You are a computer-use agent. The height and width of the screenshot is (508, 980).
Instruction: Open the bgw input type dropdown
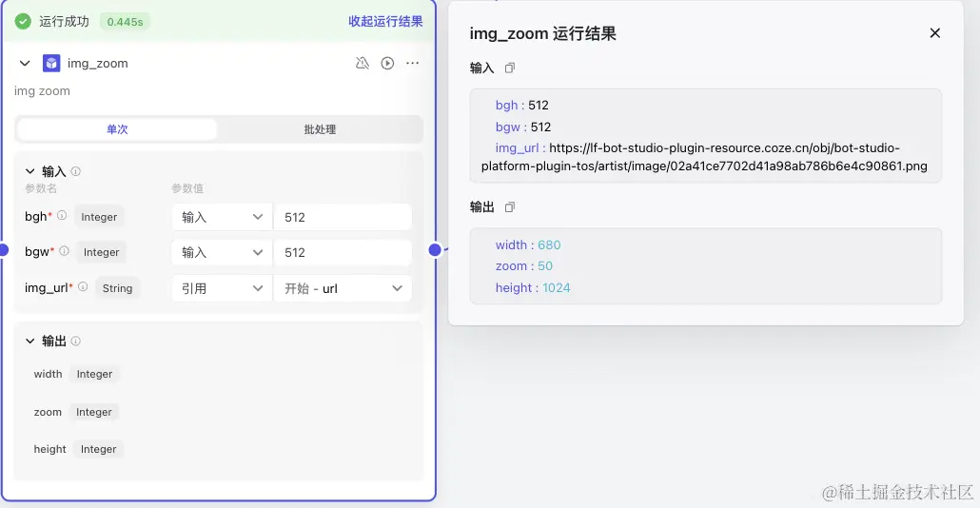click(x=222, y=252)
